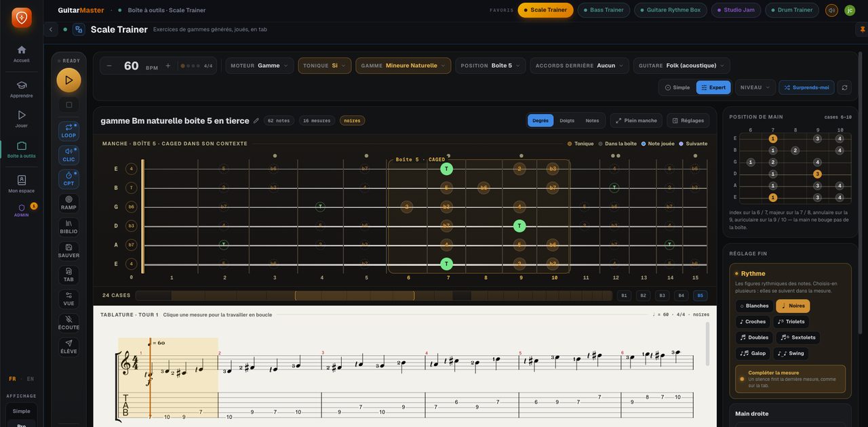The width and height of the screenshot is (868, 427).
Task: Toggle the LOOP tool
Action: click(x=68, y=131)
